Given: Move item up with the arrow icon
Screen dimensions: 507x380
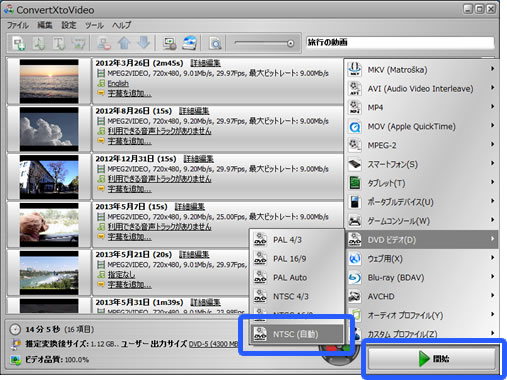Looking at the screenshot, I should [124, 43].
